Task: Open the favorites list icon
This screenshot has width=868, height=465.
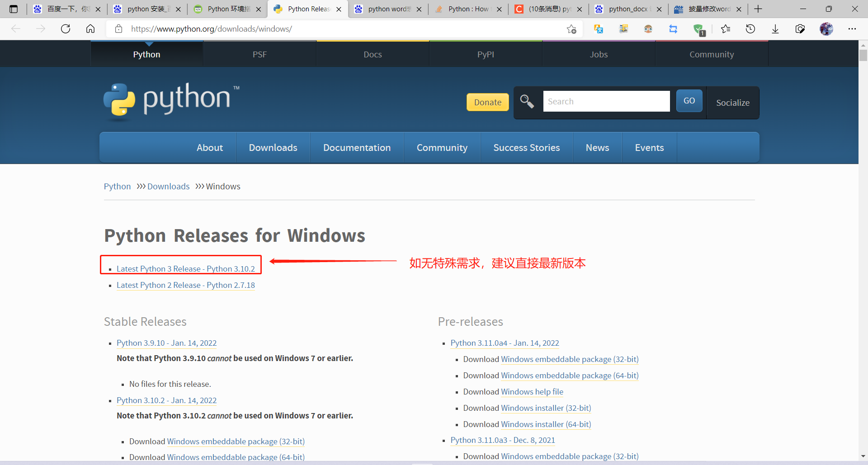Action: point(726,29)
